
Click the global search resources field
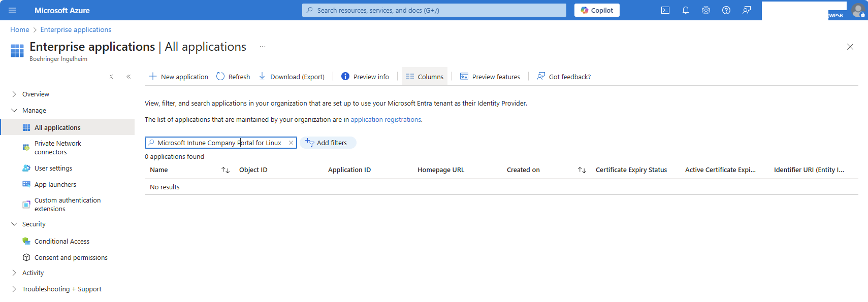click(434, 10)
